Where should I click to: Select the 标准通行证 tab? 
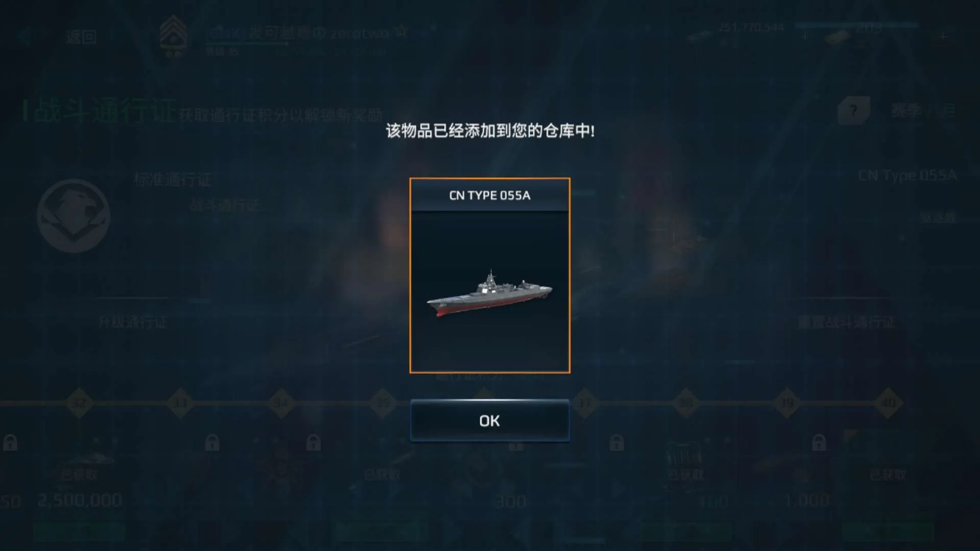(173, 180)
